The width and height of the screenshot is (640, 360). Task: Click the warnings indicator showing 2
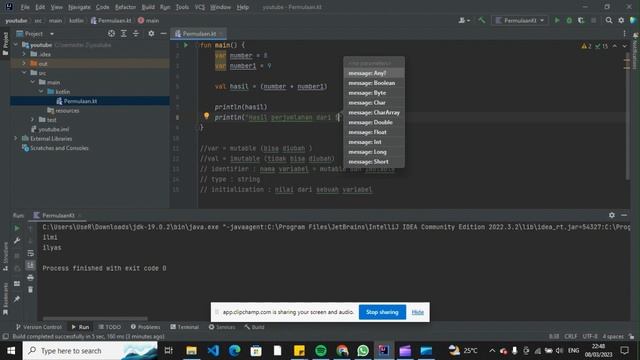[x=587, y=46]
